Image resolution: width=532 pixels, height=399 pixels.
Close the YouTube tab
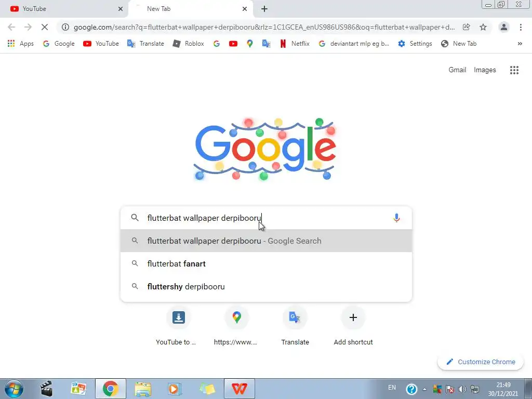point(121,9)
